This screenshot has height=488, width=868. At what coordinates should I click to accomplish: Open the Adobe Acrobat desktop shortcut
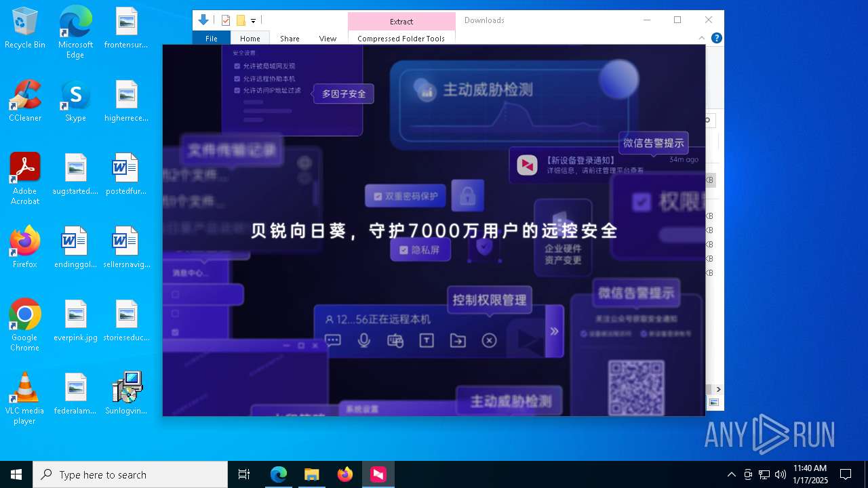click(25, 179)
